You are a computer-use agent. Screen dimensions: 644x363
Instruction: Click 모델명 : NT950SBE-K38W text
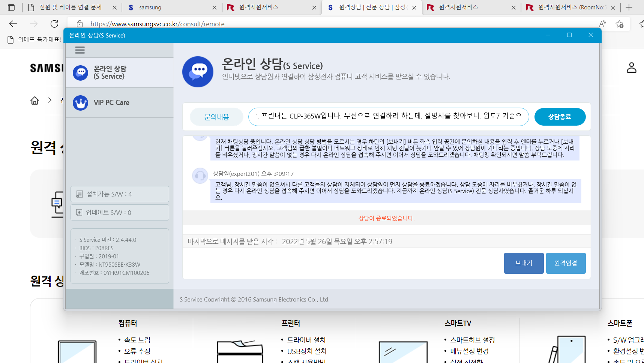(110, 265)
